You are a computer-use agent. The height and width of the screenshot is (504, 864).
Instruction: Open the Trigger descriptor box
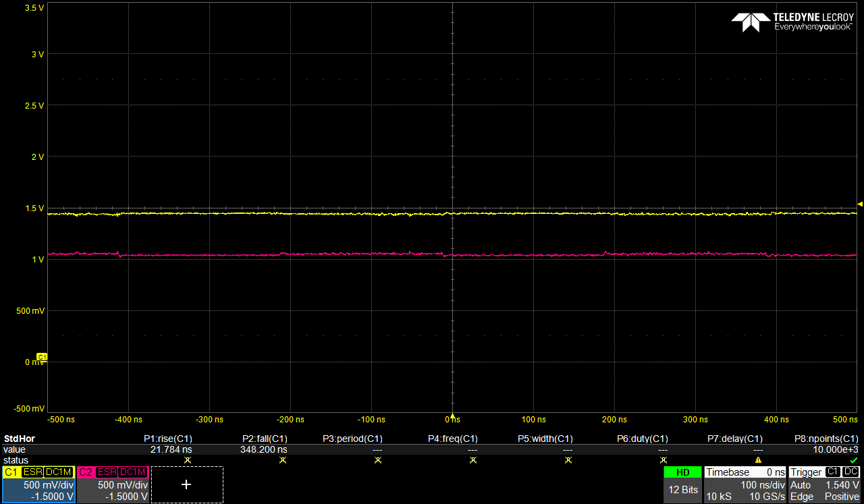825,484
